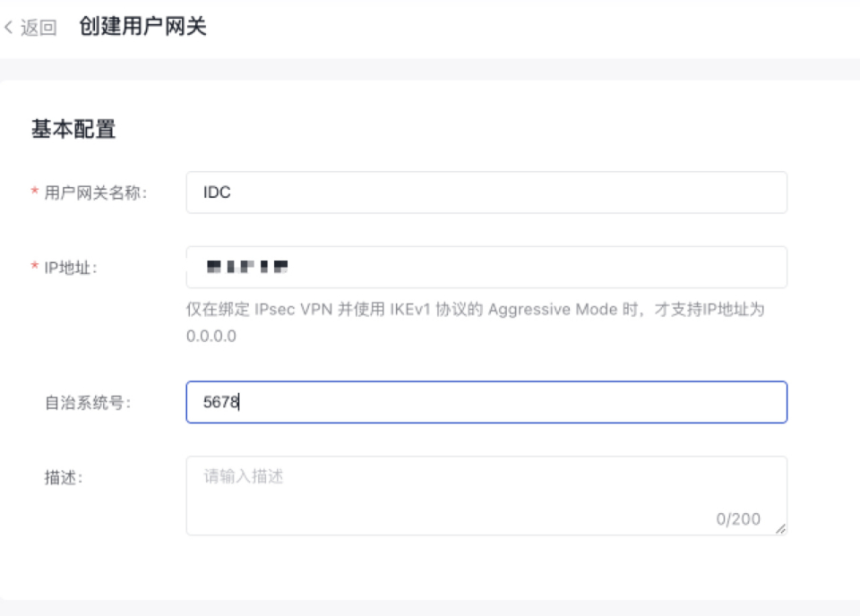Viewport: 860px width, 616px height.
Task: Click the 创建用户网关 page title
Action: pyautogui.click(x=142, y=27)
